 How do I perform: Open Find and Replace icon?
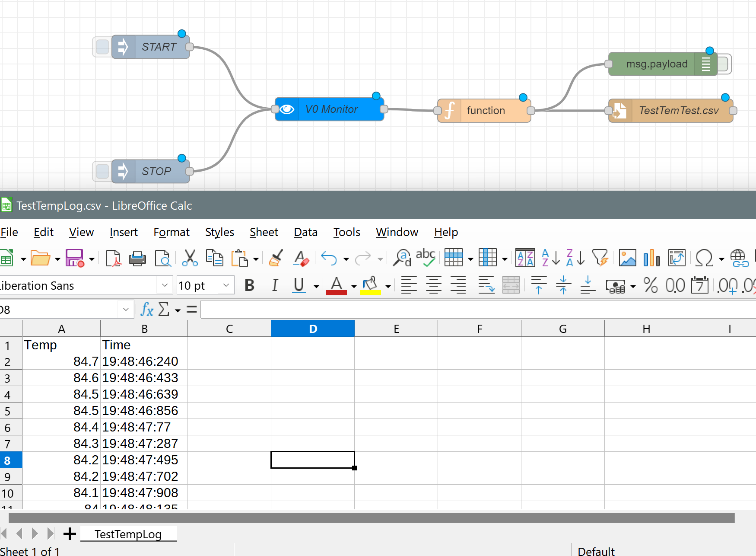pos(402,258)
